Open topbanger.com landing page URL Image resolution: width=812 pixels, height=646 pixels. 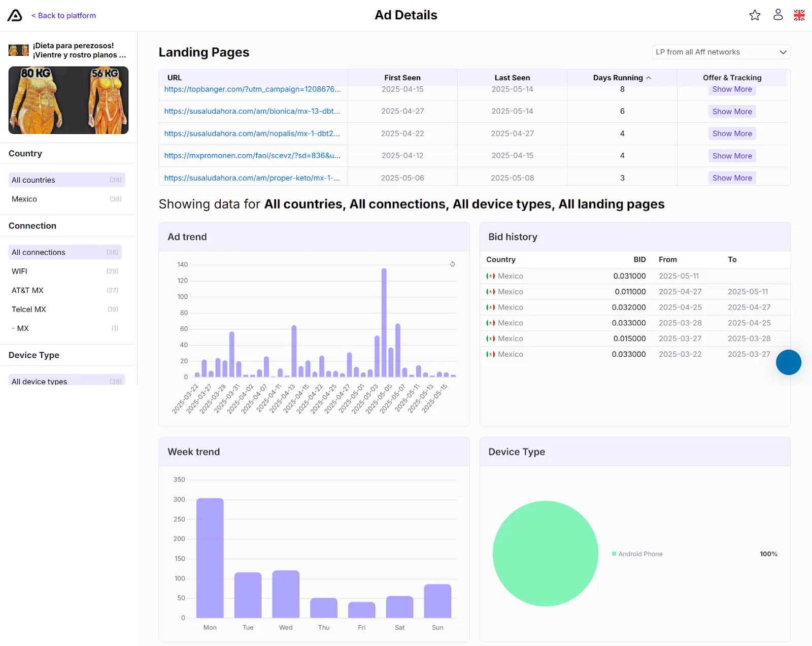coord(252,89)
